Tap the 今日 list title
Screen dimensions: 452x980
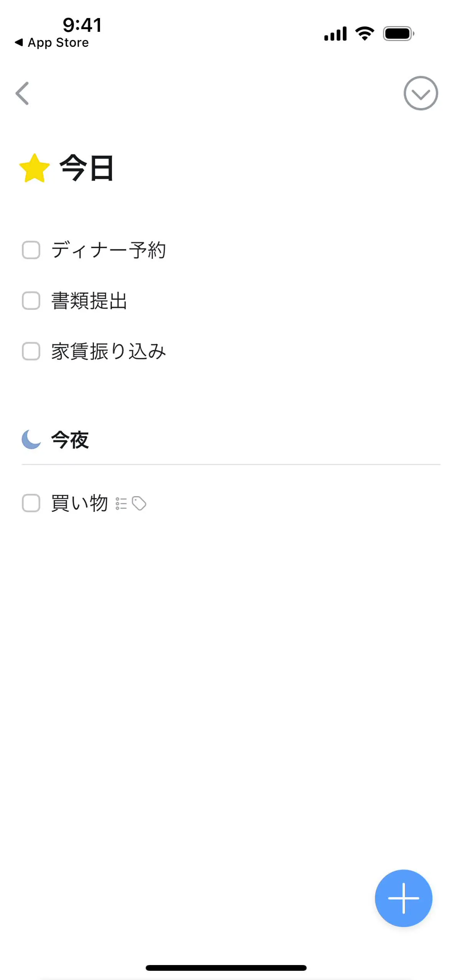[87, 168]
